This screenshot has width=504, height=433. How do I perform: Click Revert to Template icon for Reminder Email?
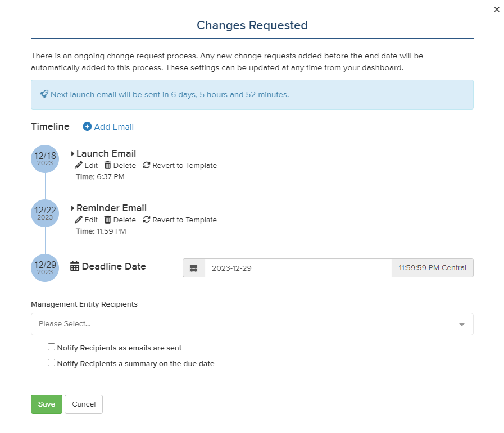[147, 220]
